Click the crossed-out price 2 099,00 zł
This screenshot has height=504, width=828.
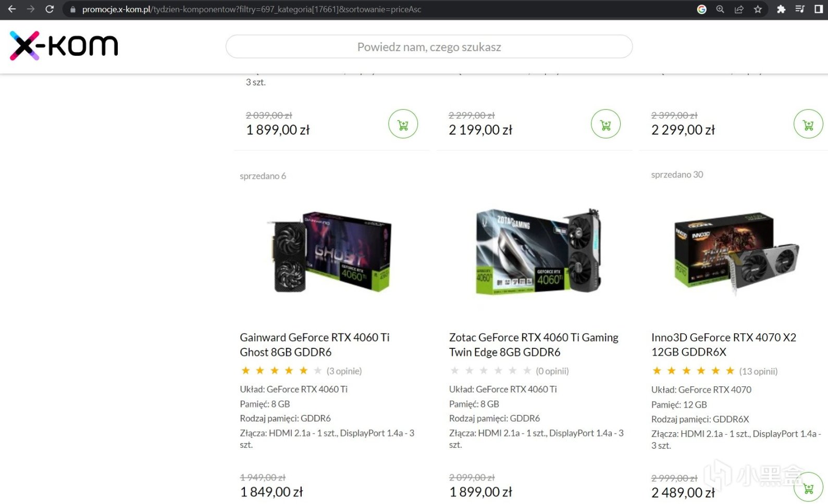pyautogui.click(x=472, y=477)
